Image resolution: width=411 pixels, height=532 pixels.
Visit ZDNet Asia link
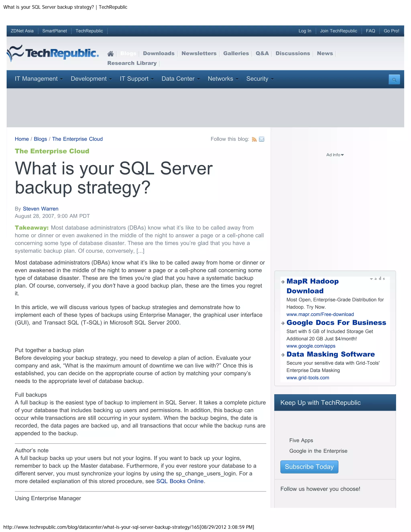coord(22,31)
